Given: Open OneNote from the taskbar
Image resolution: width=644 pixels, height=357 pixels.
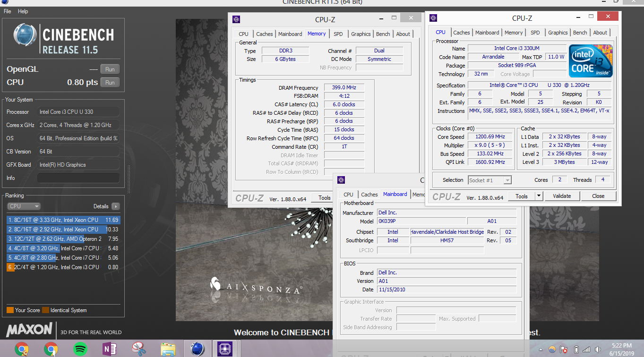Looking at the screenshot, I should (110, 349).
